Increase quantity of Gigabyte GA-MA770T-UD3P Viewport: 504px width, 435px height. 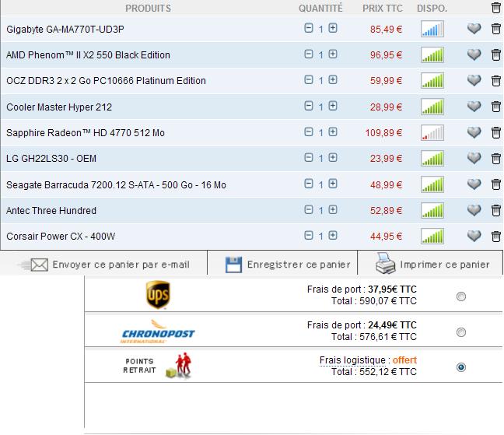coord(333,28)
